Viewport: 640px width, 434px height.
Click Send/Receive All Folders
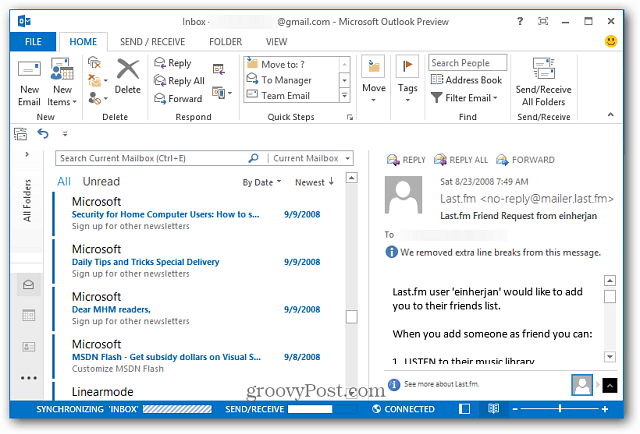coord(543,82)
